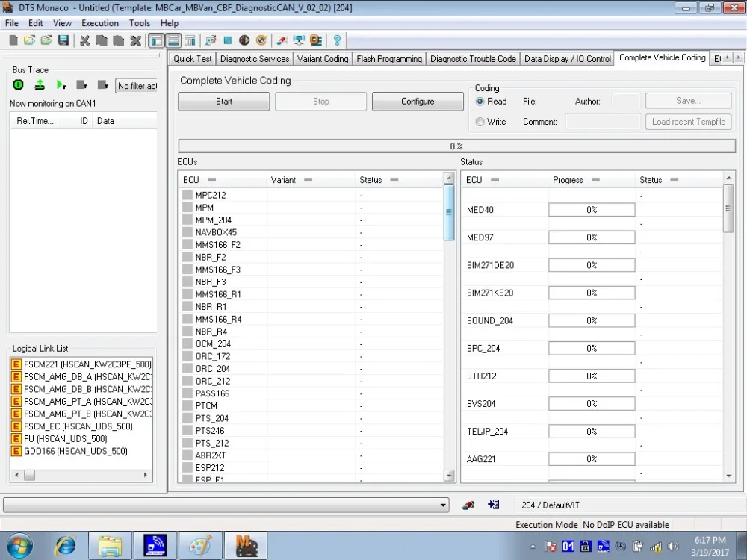Viewport: 747px width, 560px height.
Task: Click Logical Link List horizontal scrollbar thumb
Action: (30, 475)
